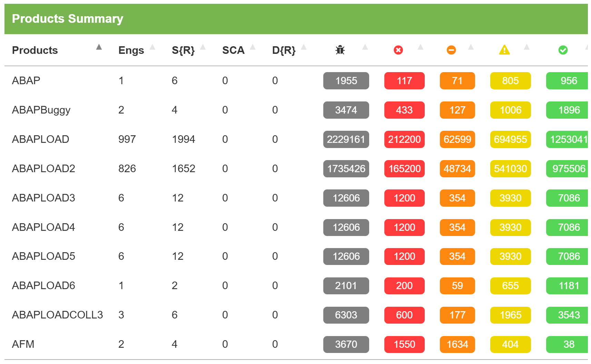Sort by D{R} column arrow
The width and height of the screenshot is (591, 364).
point(304,47)
